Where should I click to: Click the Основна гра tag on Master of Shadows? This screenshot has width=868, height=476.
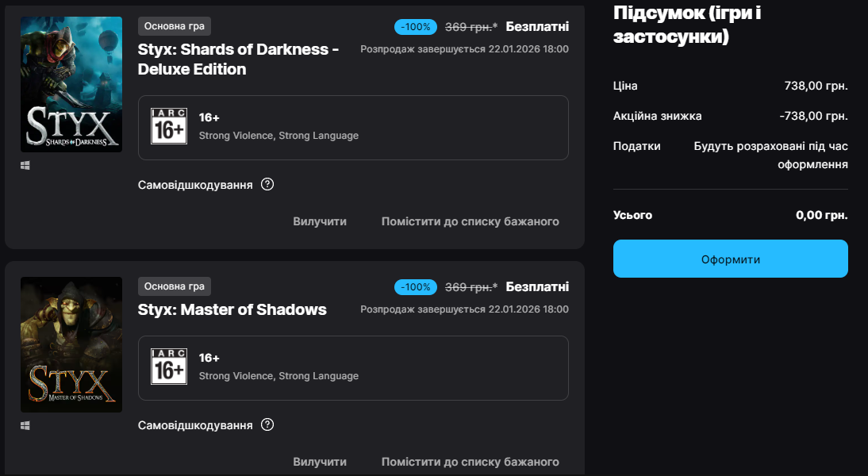(175, 286)
